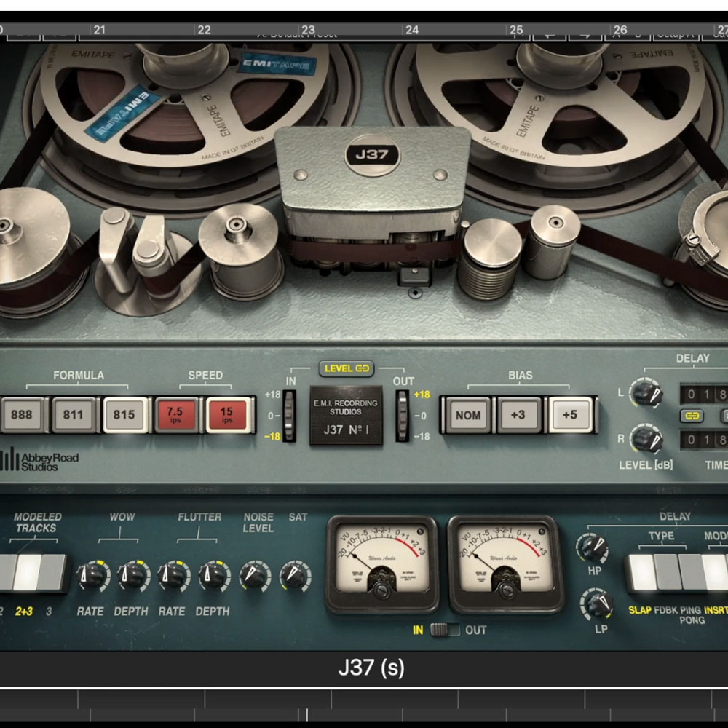Viewport: 728px width, 728px height.
Task: Click bar 22 on the timeline ruler
Action: click(x=204, y=30)
